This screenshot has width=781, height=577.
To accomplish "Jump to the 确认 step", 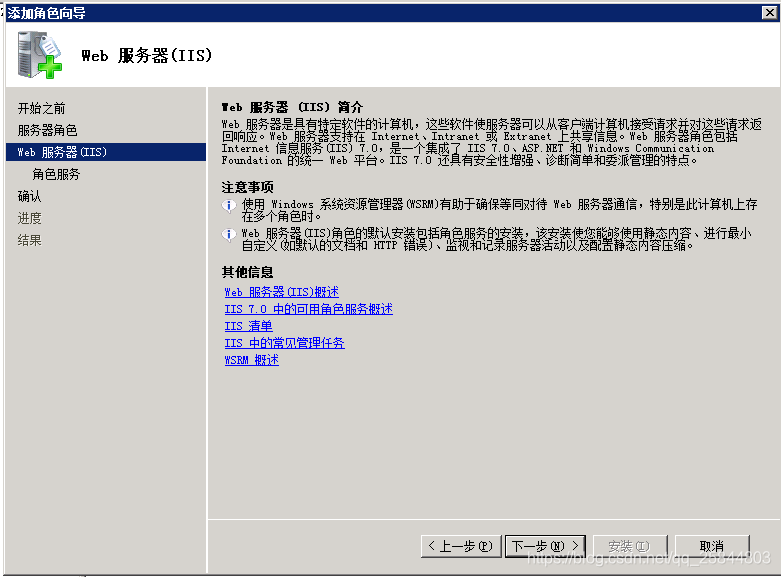I will tap(29, 196).
